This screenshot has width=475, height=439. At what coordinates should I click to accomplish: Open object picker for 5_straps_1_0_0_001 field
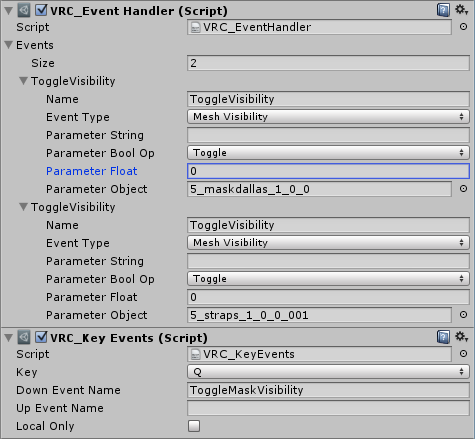pos(463,315)
